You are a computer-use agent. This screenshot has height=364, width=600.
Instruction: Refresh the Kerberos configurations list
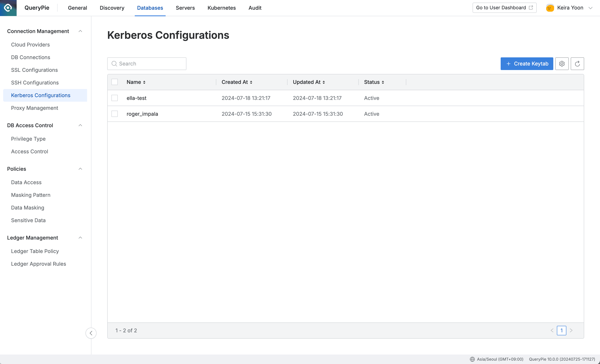click(577, 64)
